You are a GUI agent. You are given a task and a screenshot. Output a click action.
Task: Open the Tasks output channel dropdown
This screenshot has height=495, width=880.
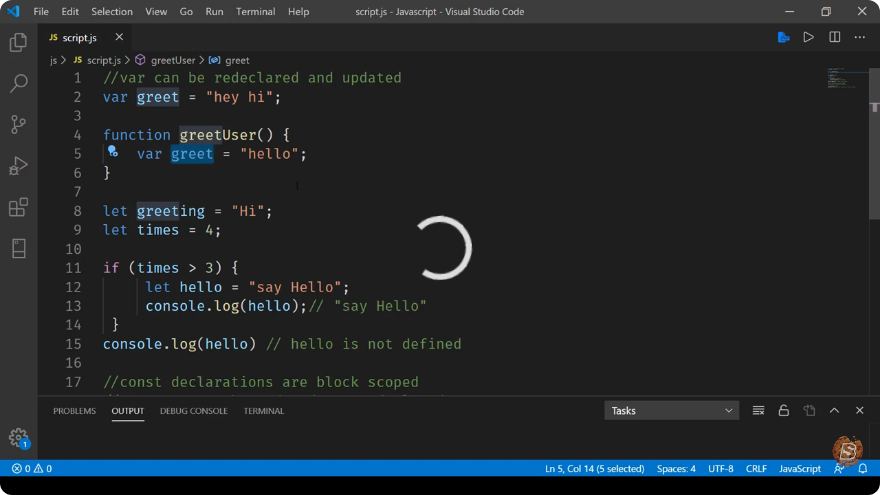(671, 411)
